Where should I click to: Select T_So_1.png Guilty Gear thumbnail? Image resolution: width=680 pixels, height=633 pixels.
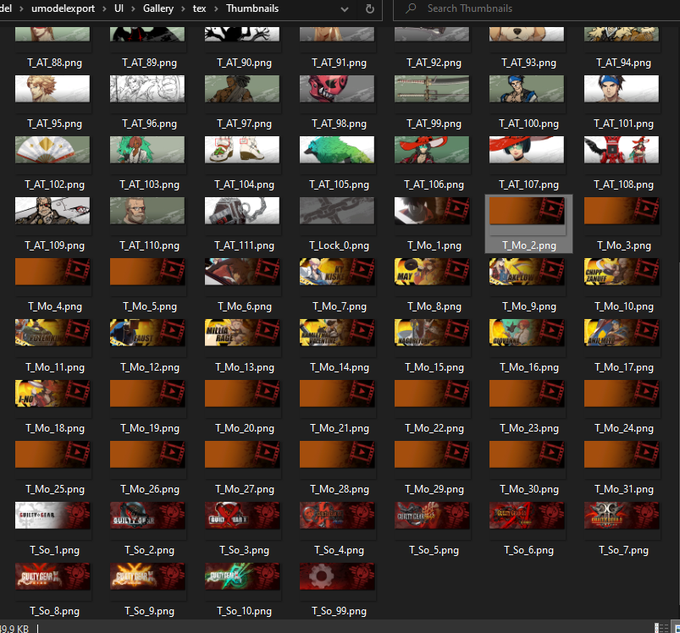click(52, 516)
